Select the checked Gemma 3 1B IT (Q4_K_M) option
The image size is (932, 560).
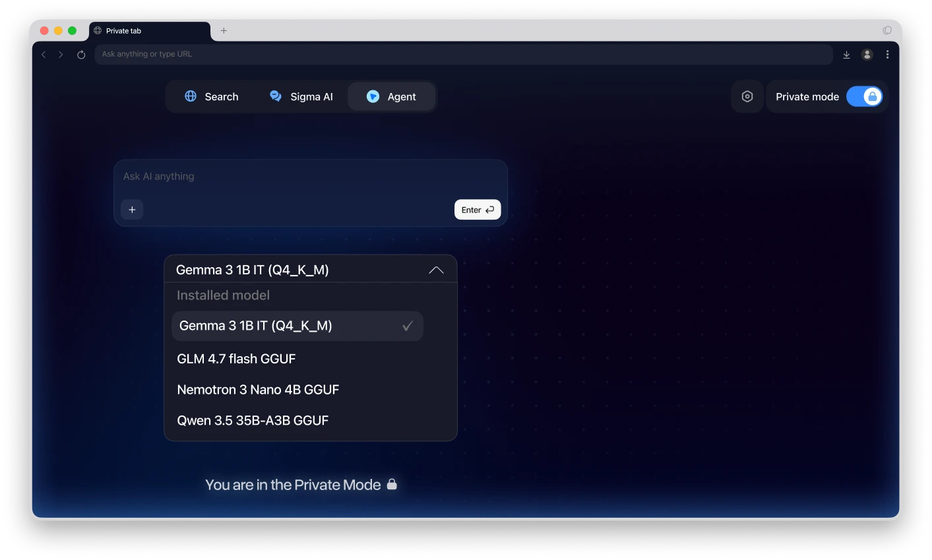pyautogui.click(x=297, y=326)
